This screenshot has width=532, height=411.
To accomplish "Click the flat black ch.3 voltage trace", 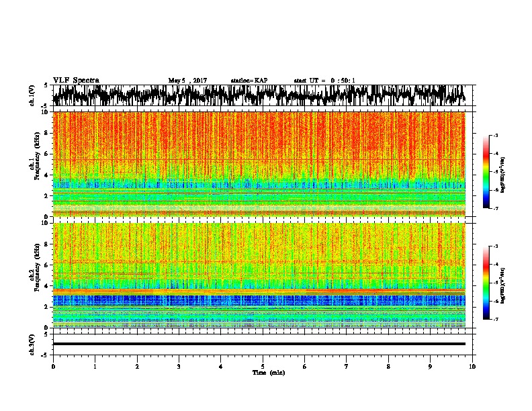I will [259, 344].
